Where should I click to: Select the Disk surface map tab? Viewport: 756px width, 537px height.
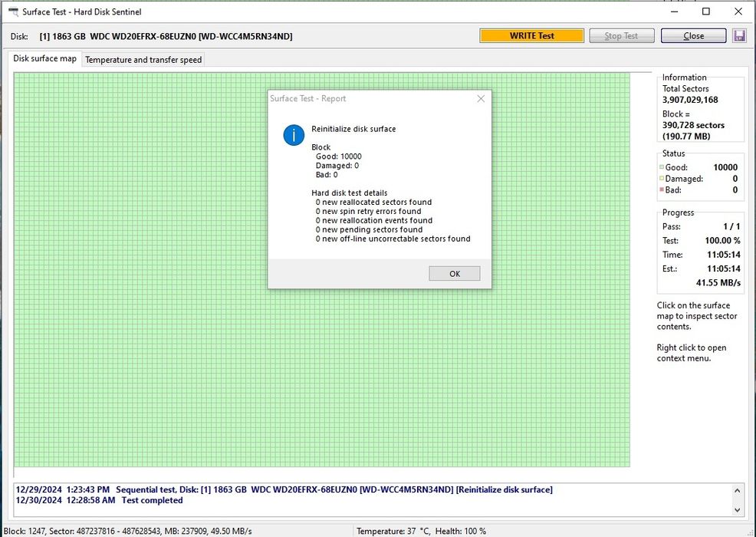pos(44,58)
